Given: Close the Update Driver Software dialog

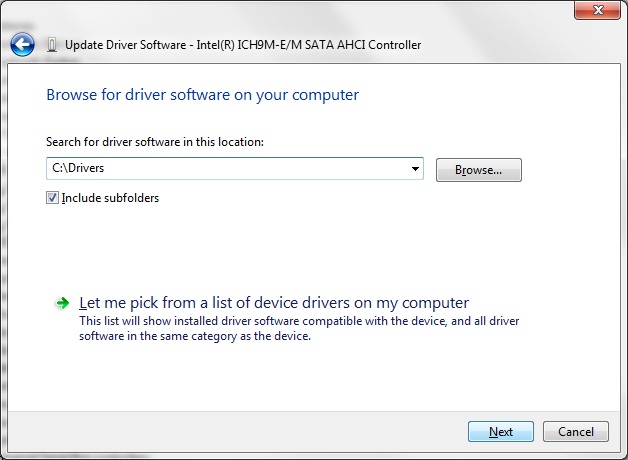Looking at the screenshot, I should 597,10.
